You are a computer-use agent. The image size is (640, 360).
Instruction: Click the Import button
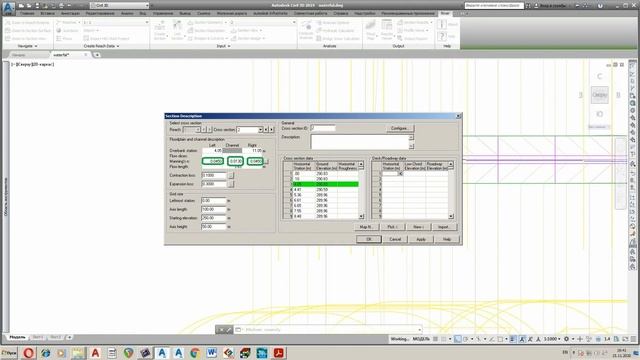pyautogui.click(x=444, y=227)
